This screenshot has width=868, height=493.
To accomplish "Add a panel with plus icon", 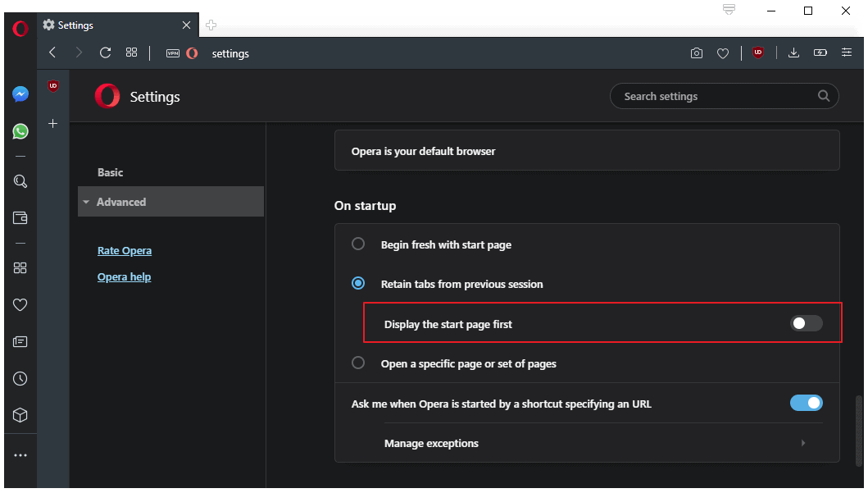I will click(53, 124).
